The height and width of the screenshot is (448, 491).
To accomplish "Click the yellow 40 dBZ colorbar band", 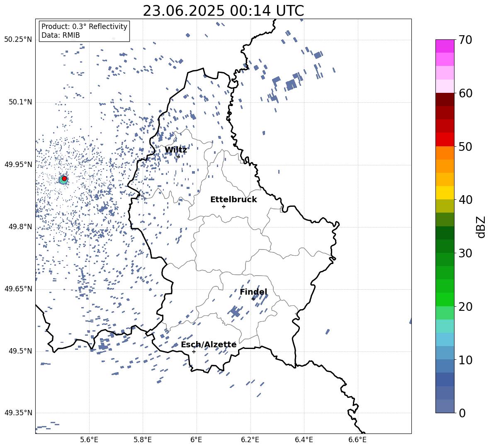I will click(x=445, y=193).
